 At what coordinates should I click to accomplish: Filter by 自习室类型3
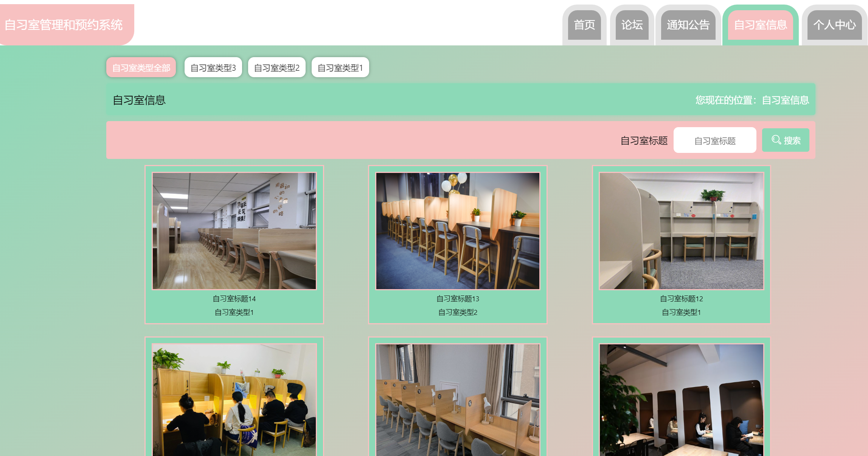pyautogui.click(x=213, y=68)
